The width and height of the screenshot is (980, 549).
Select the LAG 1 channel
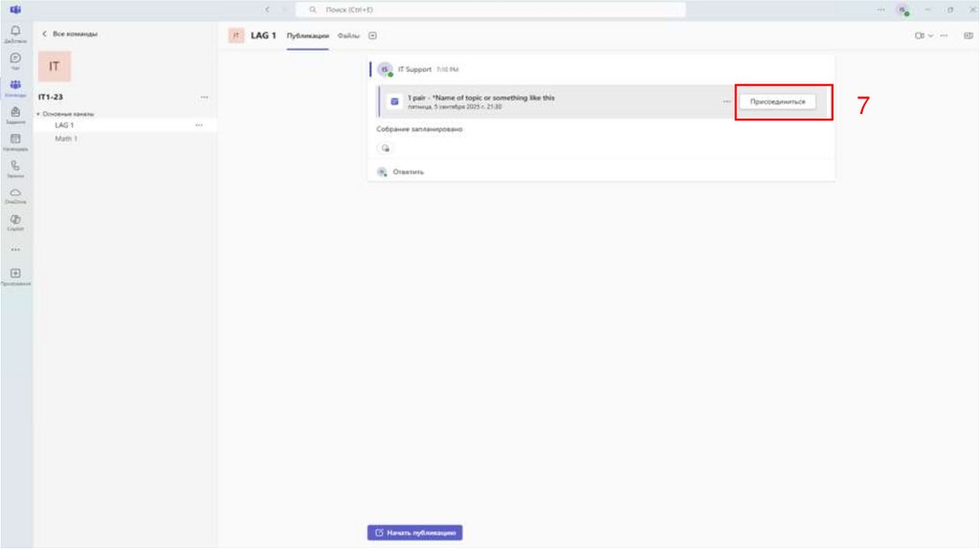tap(125, 125)
